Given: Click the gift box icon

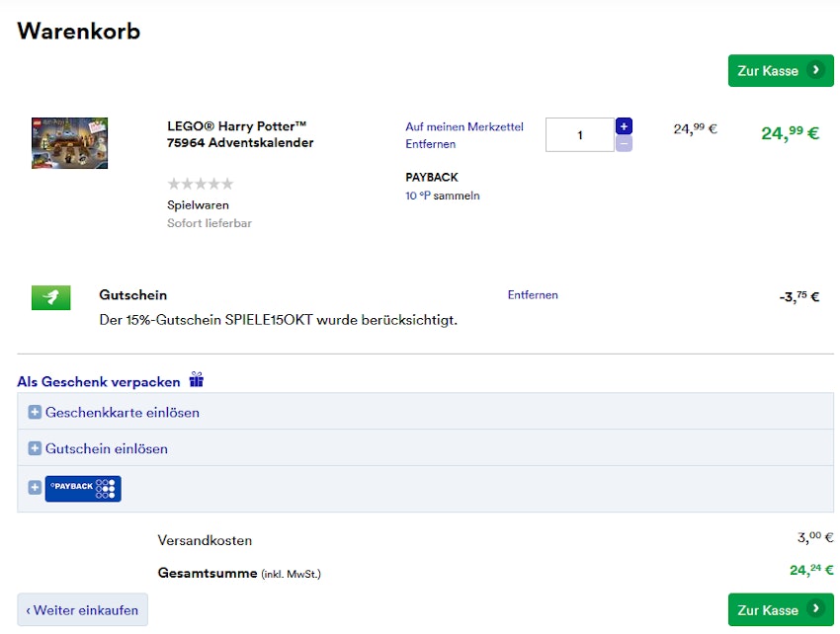Looking at the screenshot, I should click(197, 380).
